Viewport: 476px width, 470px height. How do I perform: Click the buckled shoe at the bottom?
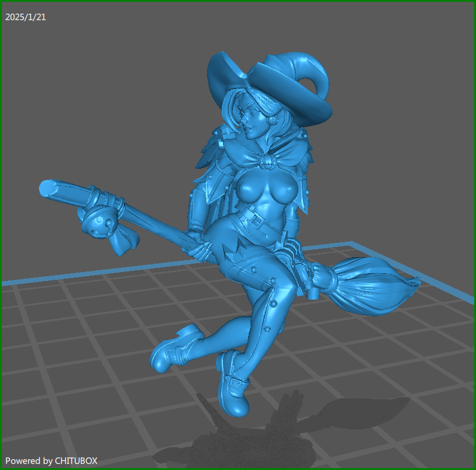233,389
